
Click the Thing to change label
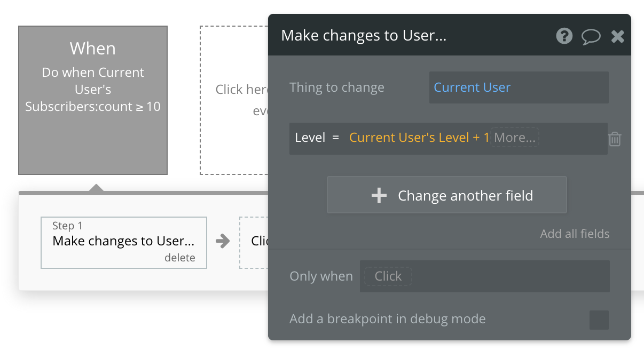[x=336, y=87]
